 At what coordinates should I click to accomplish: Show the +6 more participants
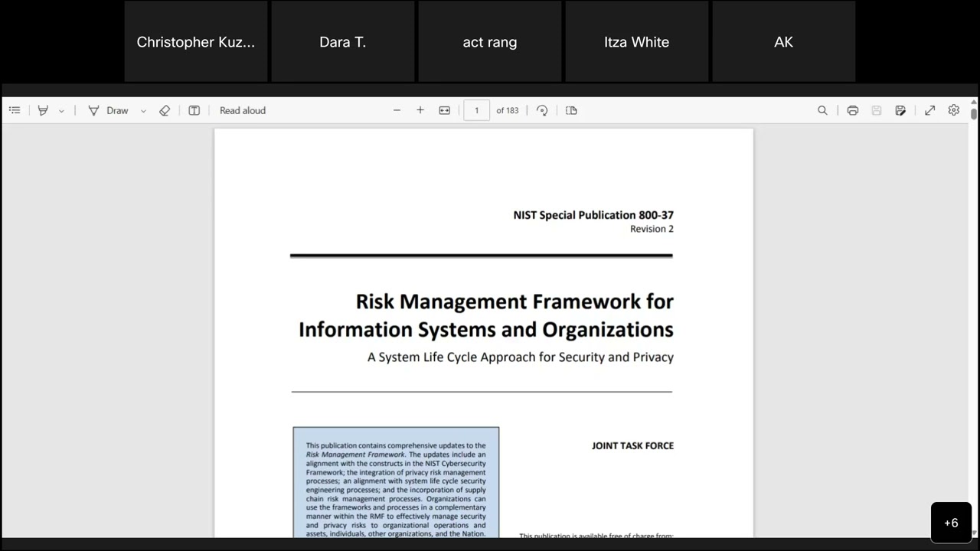pos(951,523)
